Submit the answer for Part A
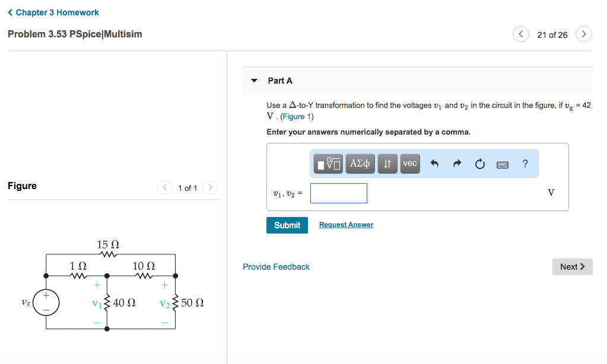 click(287, 225)
